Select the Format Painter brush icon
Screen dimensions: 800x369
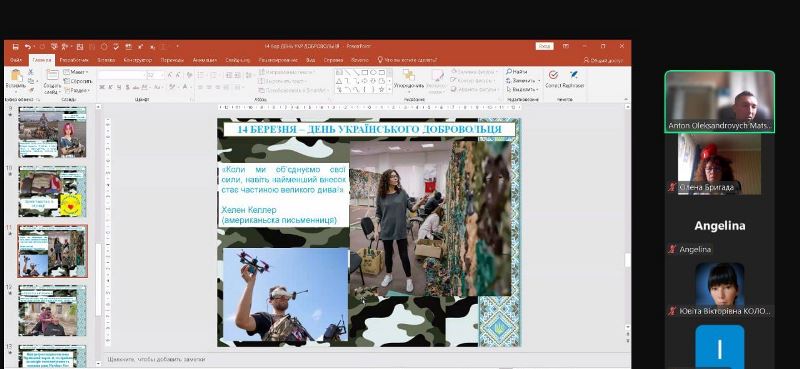(x=31, y=89)
